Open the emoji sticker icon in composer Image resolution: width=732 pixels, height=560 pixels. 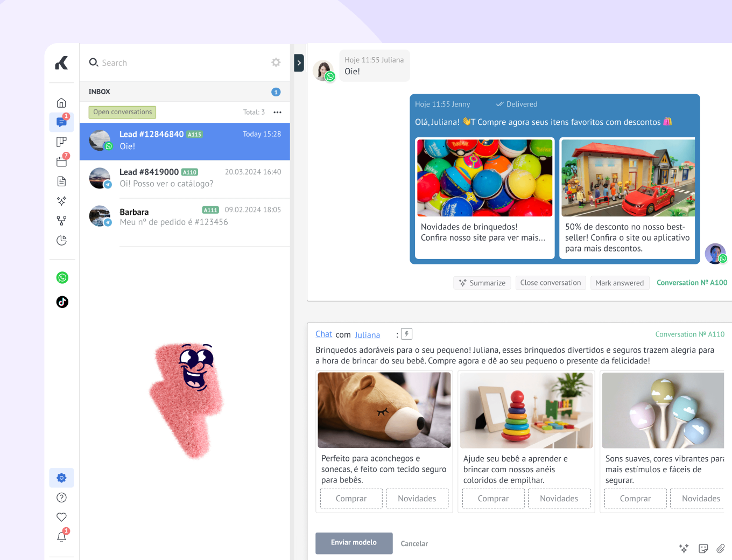pyautogui.click(x=703, y=548)
